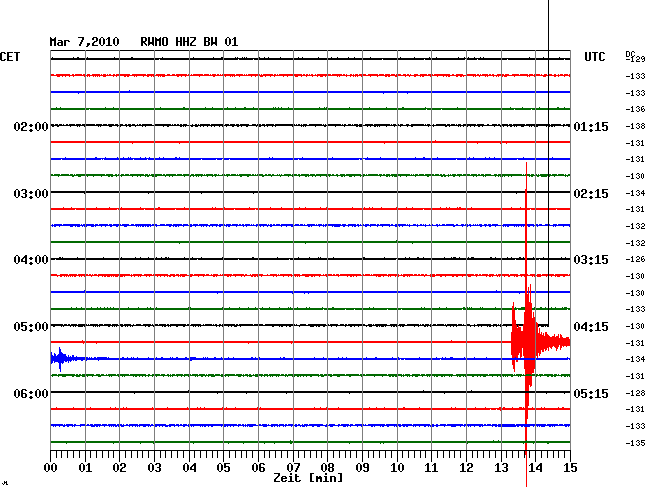Screen dimensions: 650x494
Task: Click the 04:15 UTC time label
Action: pyautogui.click(x=591, y=327)
